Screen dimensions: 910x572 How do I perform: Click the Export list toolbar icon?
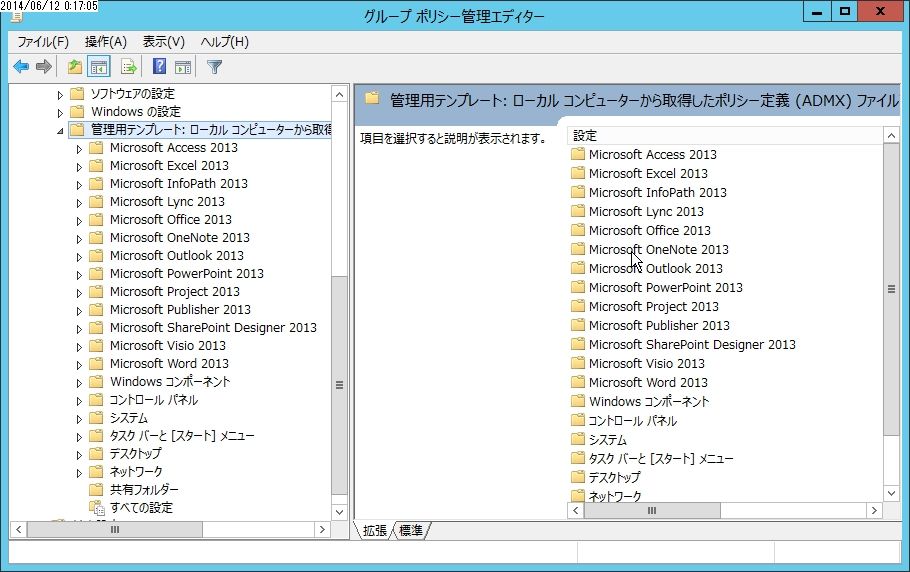(128, 67)
